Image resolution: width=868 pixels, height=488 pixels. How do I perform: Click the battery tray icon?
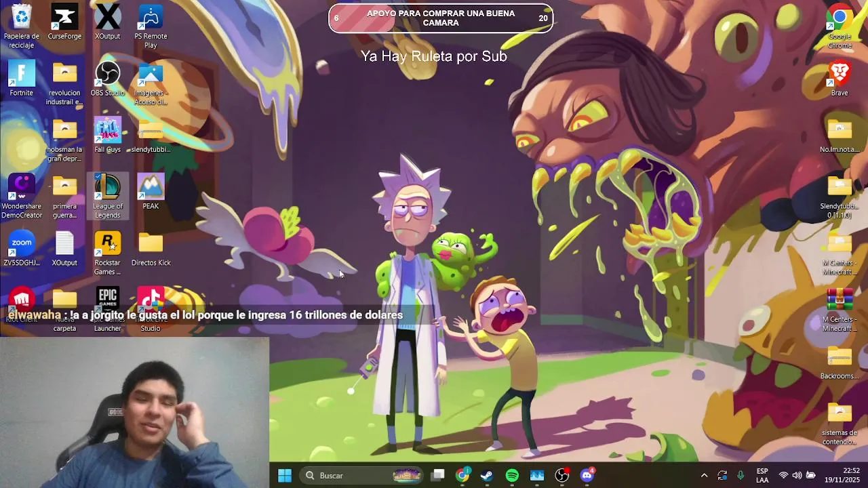(810, 476)
